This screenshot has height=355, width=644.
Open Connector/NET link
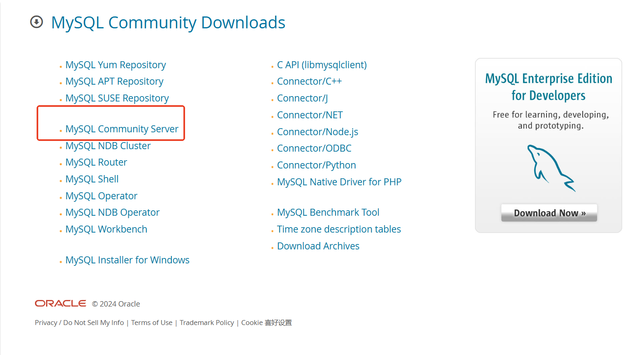point(310,115)
